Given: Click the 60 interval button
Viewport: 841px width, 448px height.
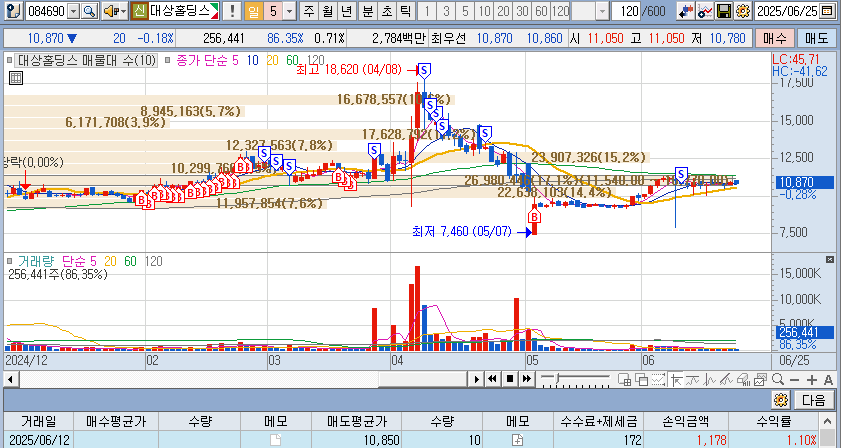Looking at the screenshot, I should point(541,10).
